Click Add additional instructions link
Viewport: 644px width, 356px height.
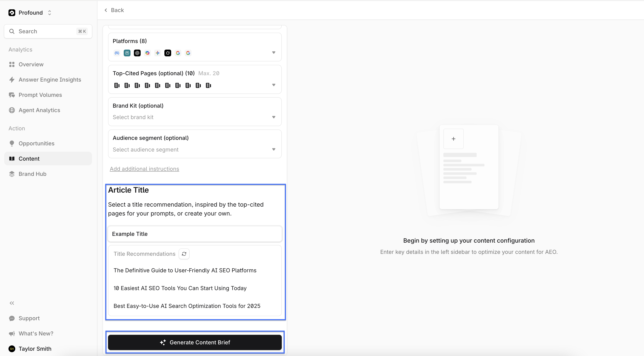click(x=144, y=169)
